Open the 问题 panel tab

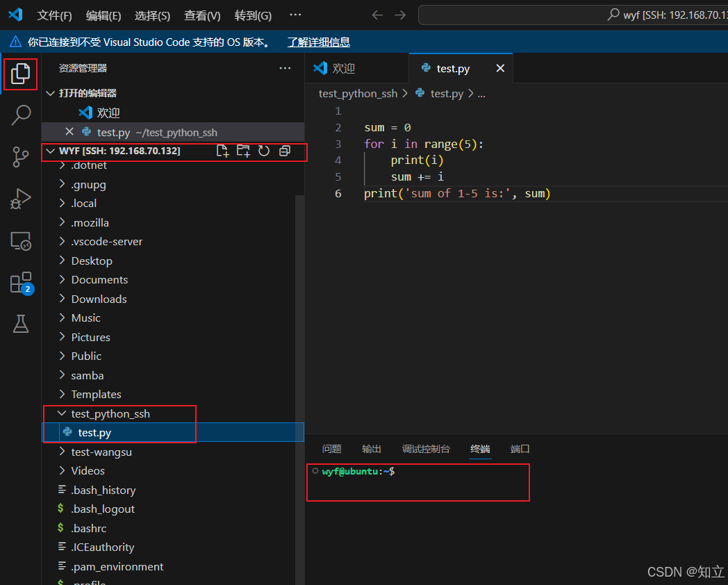(331, 449)
